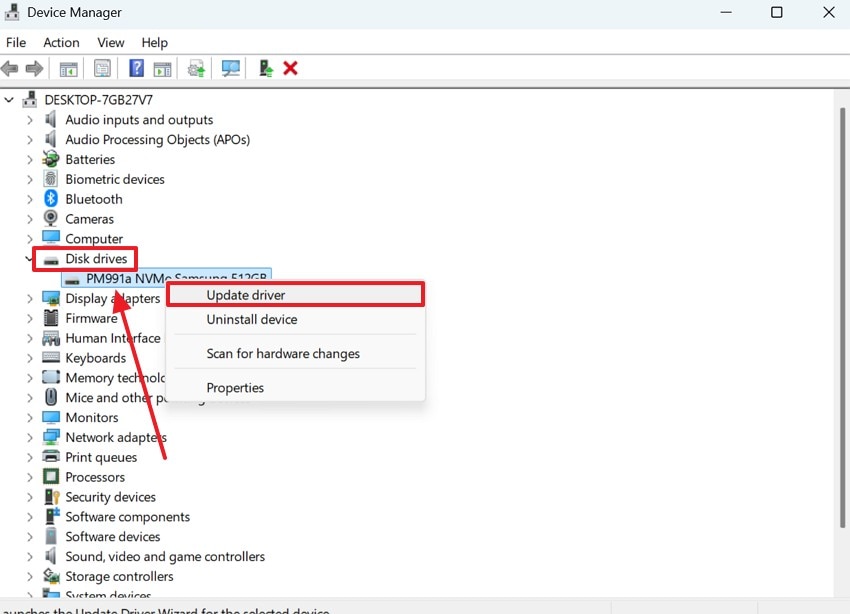Click the Firmware category icon
The height and width of the screenshot is (614, 850).
tap(51, 318)
